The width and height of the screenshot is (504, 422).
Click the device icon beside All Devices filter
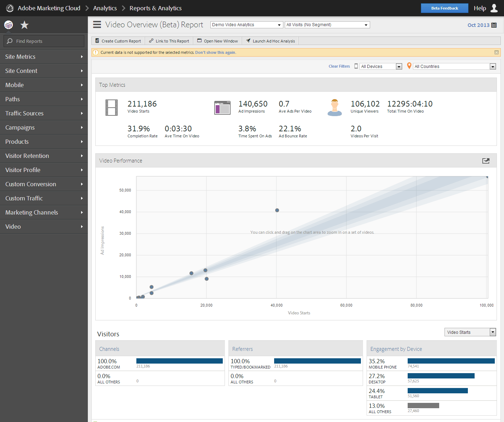pyautogui.click(x=356, y=66)
